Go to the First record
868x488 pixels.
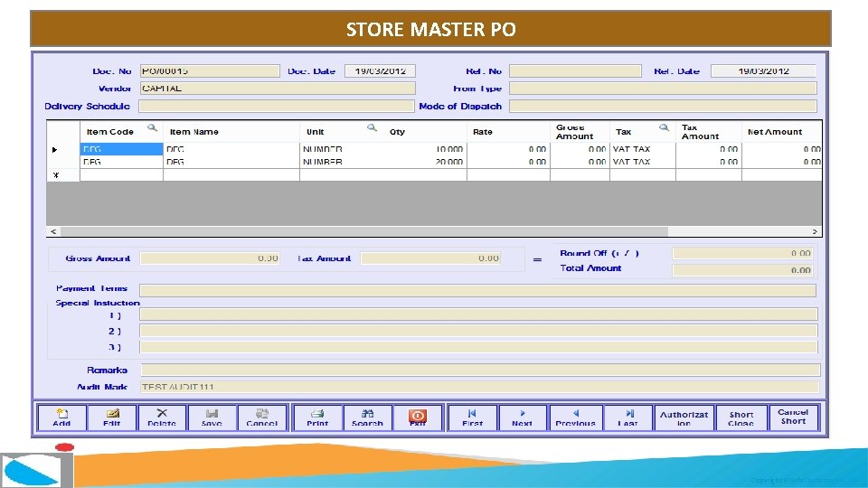pyautogui.click(x=472, y=418)
